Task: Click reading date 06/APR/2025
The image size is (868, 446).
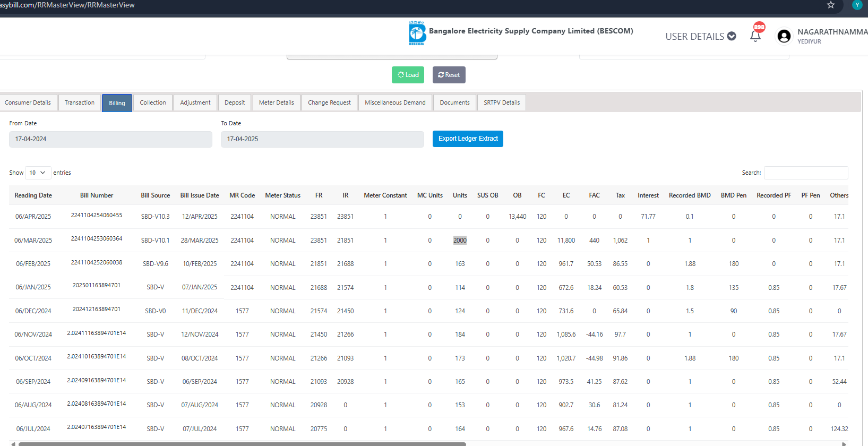Action: pos(33,217)
